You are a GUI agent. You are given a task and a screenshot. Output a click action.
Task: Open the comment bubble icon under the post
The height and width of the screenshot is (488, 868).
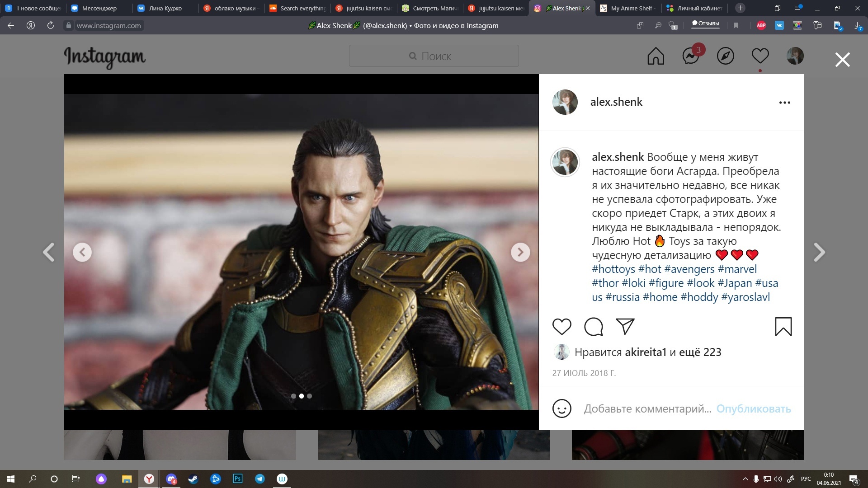[x=594, y=327]
